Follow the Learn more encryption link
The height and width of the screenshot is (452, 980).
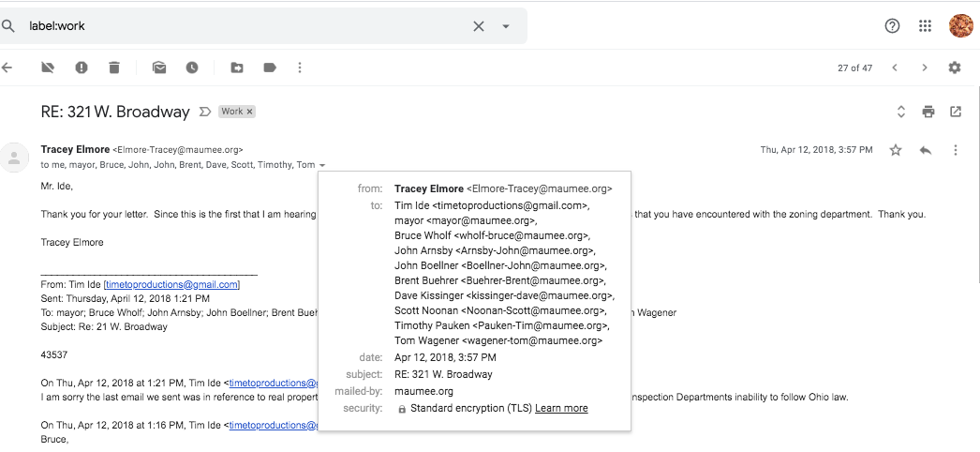coord(561,409)
